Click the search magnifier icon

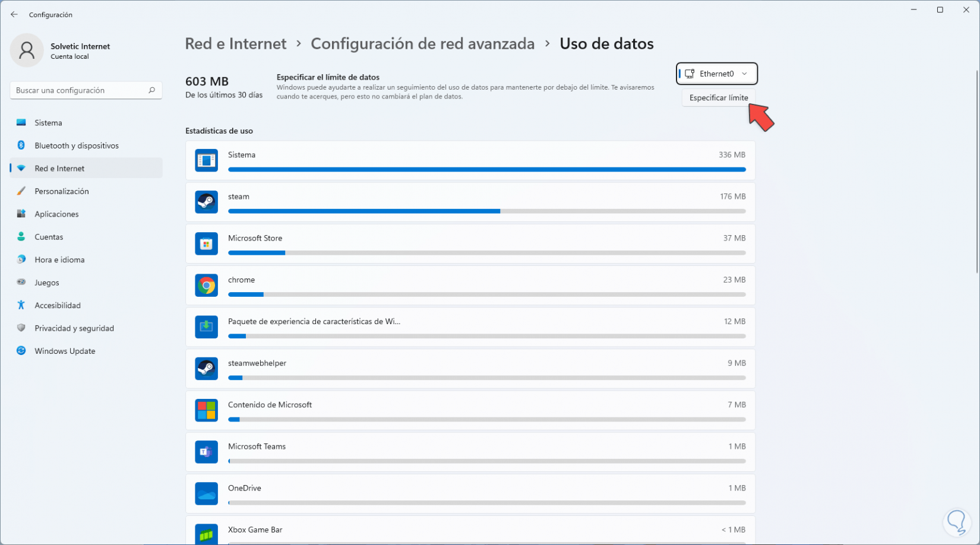(x=151, y=90)
